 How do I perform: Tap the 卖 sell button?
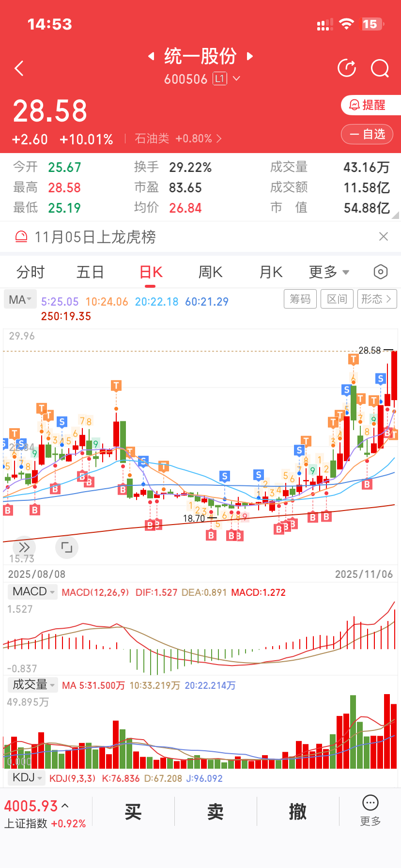tap(216, 812)
